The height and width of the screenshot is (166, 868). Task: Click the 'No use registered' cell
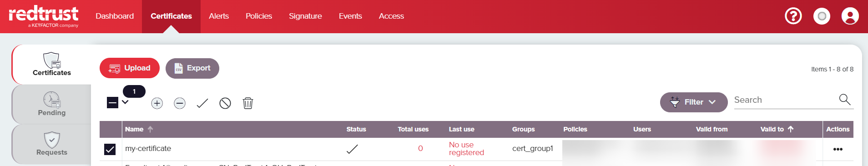pyautogui.click(x=467, y=149)
